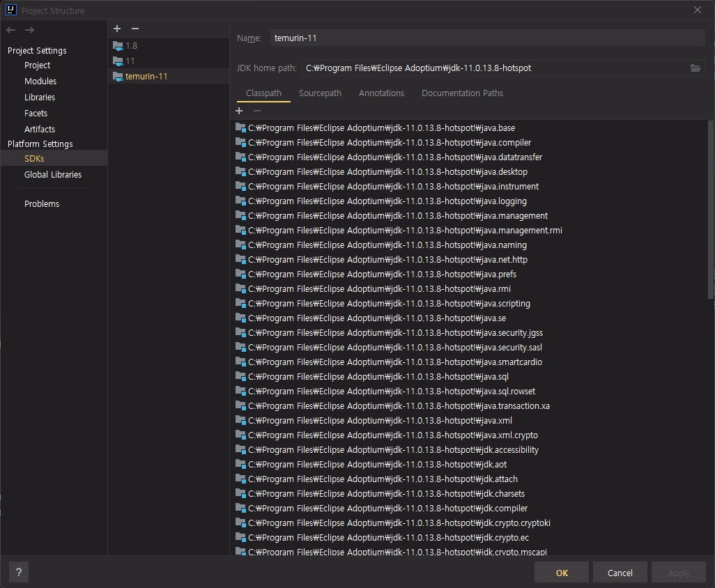The width and height of the screenshot is (715, 588).
Task: Open the Modules settings page
Action: tap(54, 81)
